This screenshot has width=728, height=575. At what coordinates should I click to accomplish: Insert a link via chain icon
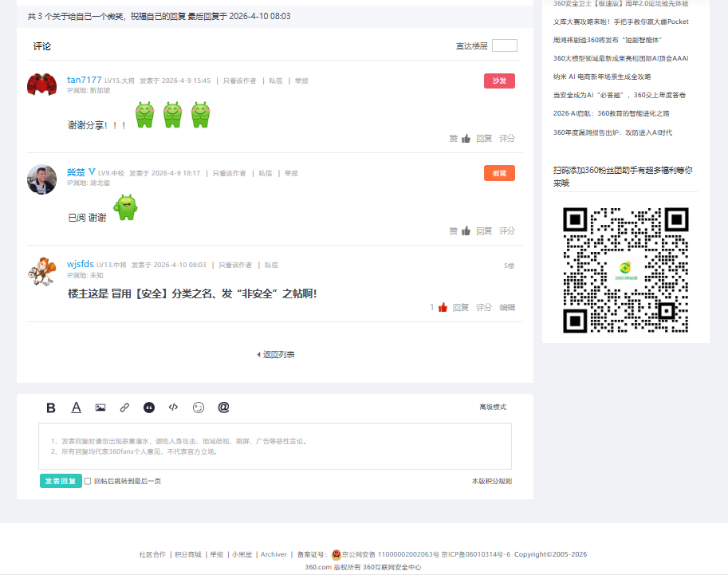[x=124, y=408]
